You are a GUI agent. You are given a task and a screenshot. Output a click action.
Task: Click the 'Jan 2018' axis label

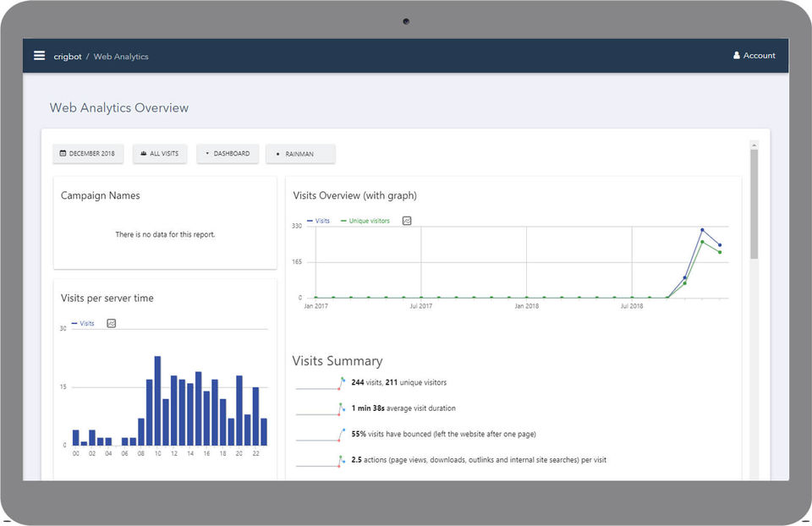coord(527,306)
